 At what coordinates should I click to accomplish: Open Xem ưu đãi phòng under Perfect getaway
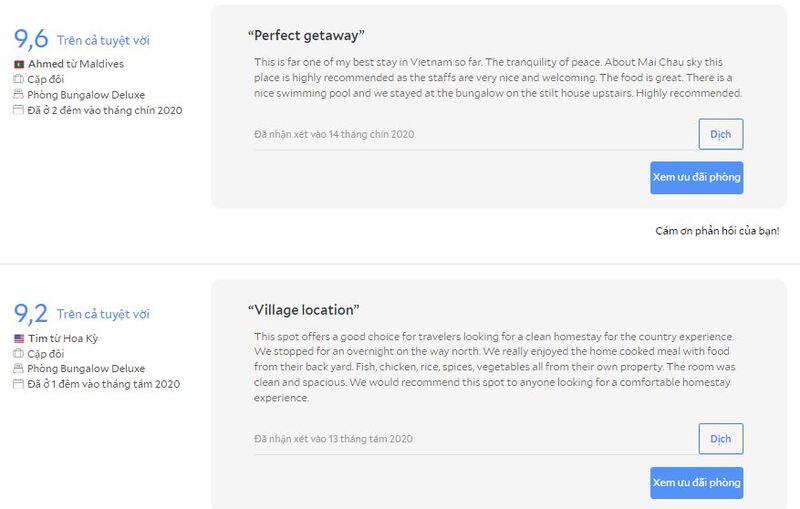(x=696, y=177)
